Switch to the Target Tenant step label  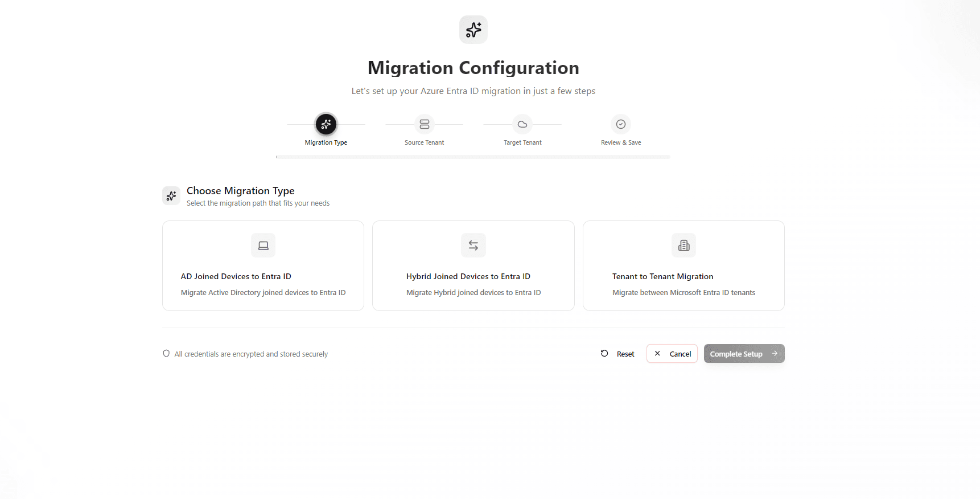pyautogui.click(x=522, y=142)
